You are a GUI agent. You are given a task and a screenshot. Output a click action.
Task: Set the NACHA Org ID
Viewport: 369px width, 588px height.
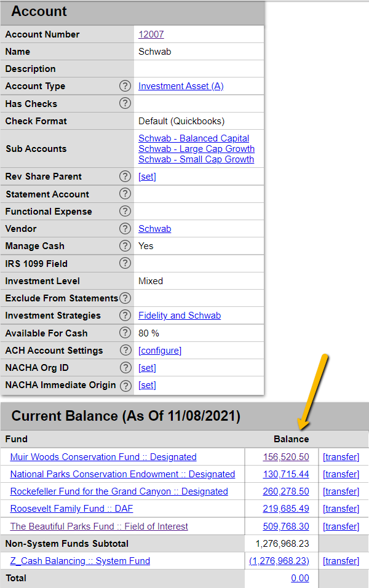coord(147,368)
